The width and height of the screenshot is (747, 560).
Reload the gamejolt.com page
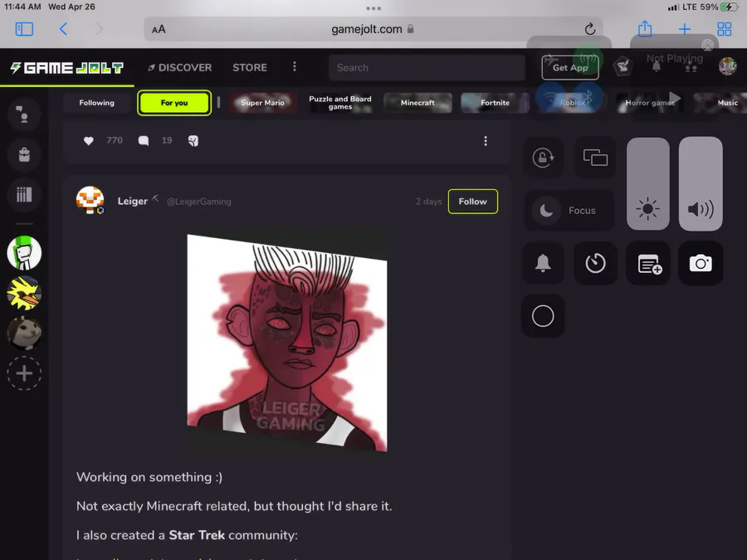coord(590,29)
